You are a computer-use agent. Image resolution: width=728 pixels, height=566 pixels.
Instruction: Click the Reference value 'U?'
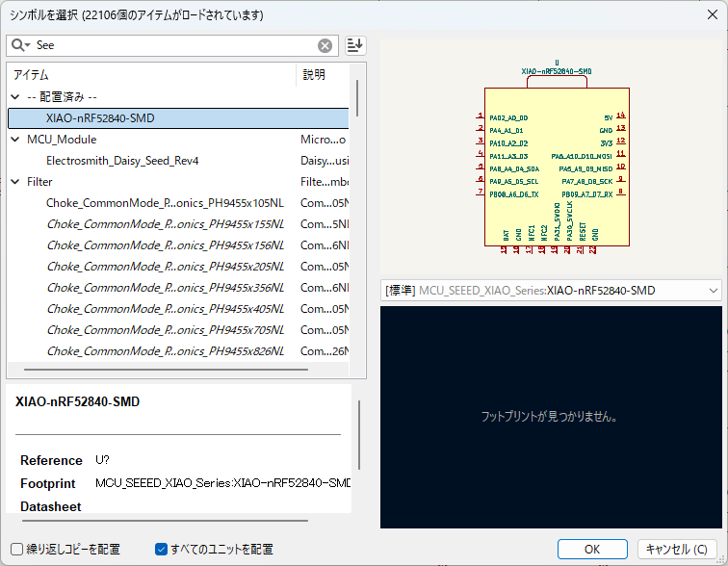(x=102, y=460)
